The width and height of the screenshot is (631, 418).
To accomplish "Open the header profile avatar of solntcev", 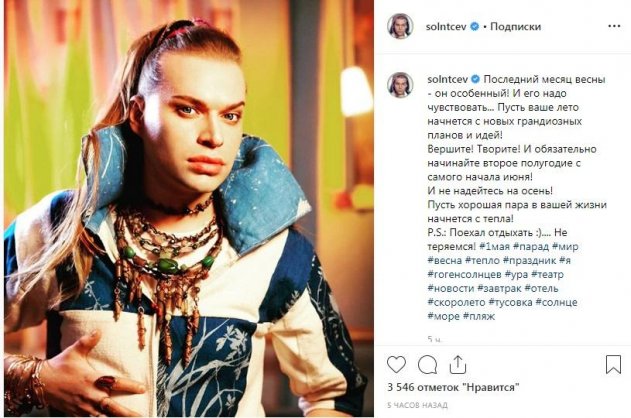I will pos(400,26).
